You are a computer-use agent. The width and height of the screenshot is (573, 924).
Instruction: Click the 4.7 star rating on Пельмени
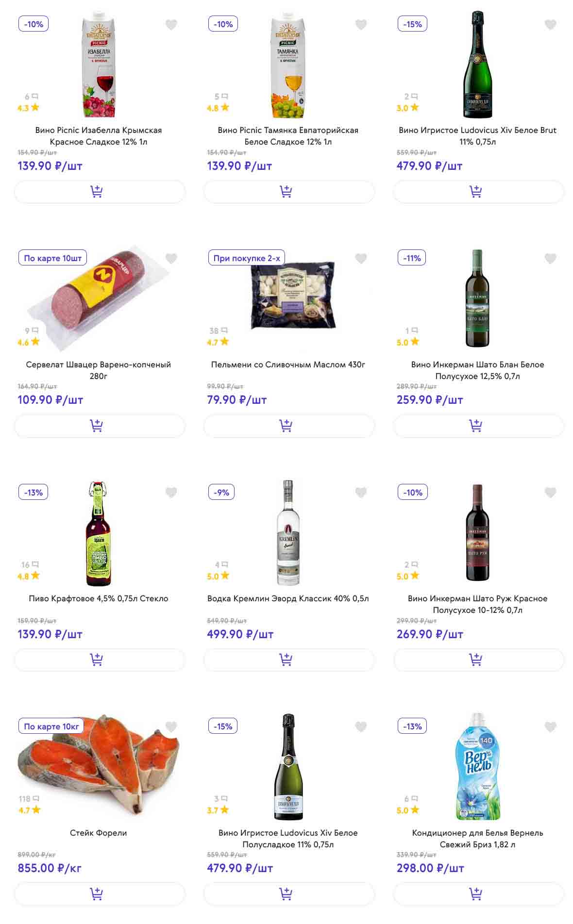click(x=218, y=342)
